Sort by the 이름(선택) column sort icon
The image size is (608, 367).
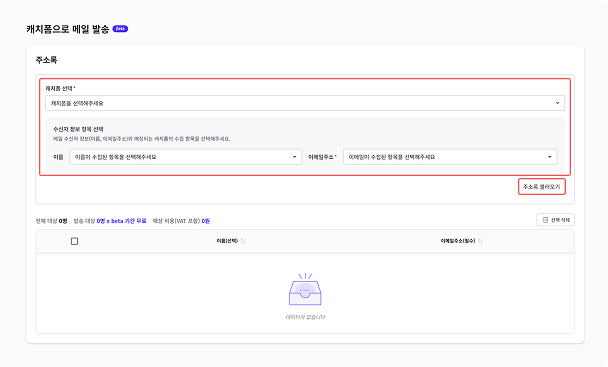pos(243,241)
